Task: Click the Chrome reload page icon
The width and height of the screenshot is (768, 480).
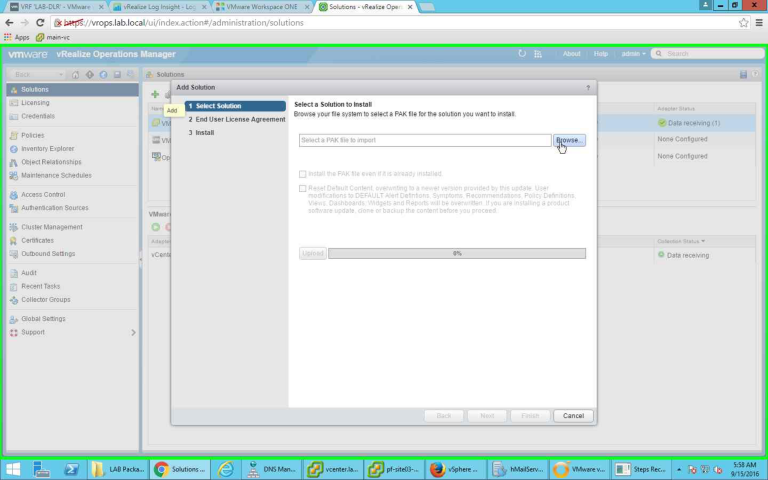Action: [40, 22]
